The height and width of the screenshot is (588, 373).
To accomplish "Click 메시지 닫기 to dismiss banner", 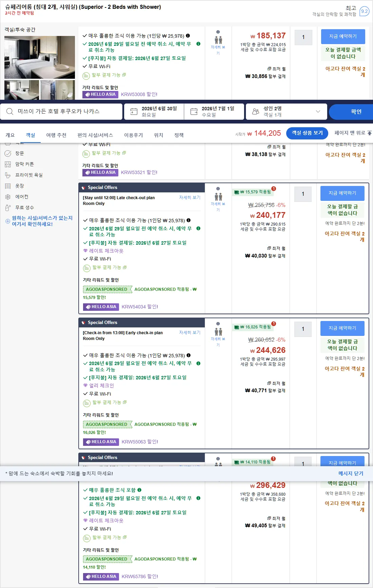I will click(351, 473).
